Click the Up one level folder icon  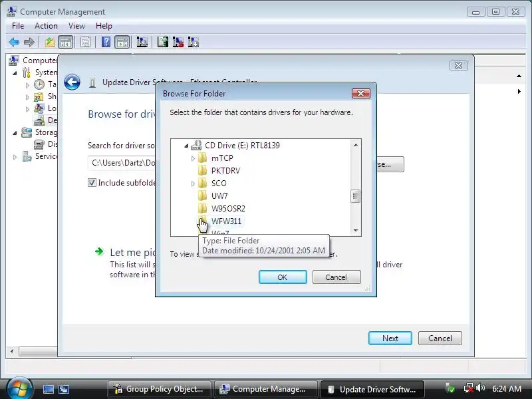click(49, 43)
